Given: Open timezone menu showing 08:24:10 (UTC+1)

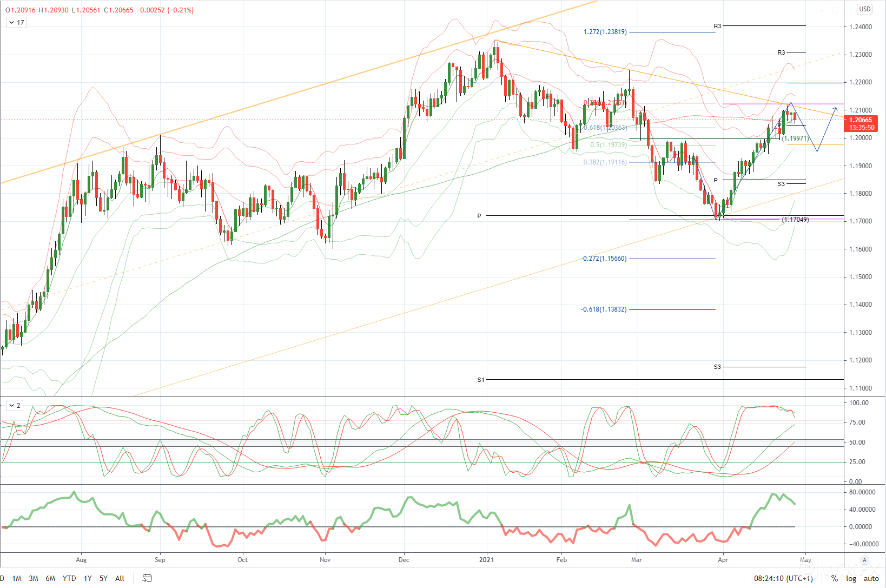Looking at the screenshot, I should point(783,578).
